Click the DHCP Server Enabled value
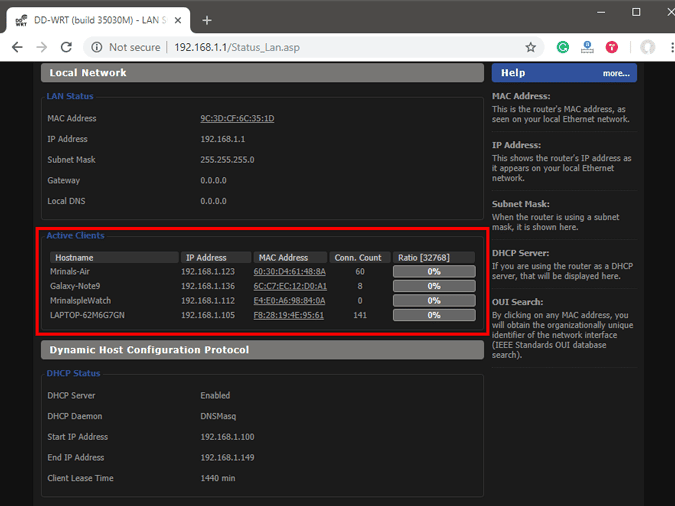The image size is (675, 506). pos(215,396)
